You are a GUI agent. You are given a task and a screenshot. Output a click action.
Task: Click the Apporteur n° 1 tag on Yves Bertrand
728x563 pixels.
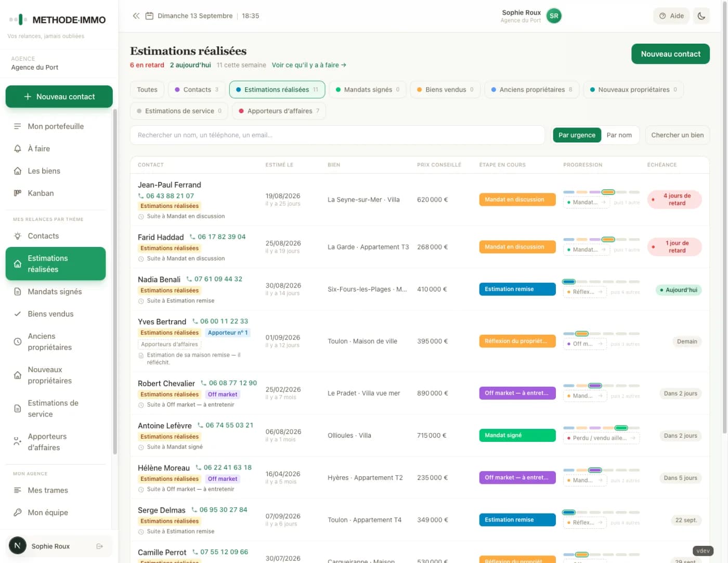coord(228,333)
